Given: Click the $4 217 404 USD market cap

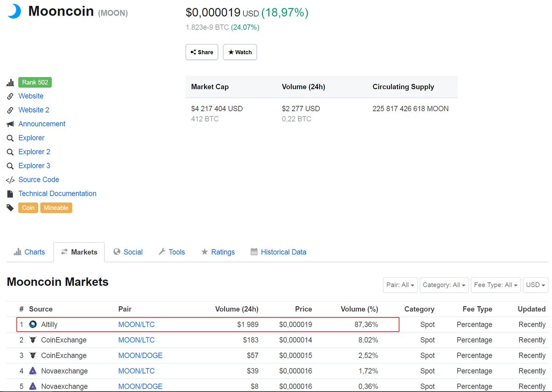Looking at the screenshot, I should pos(217,109).
